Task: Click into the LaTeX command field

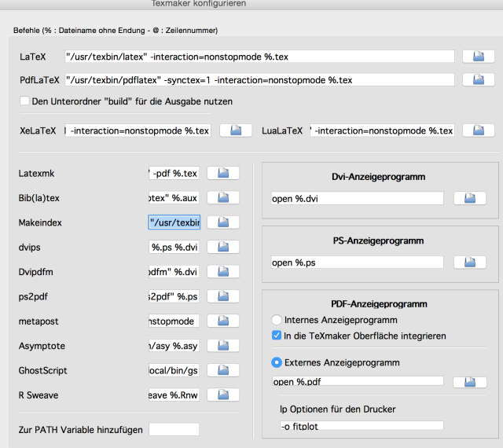Action: point(259,57)
